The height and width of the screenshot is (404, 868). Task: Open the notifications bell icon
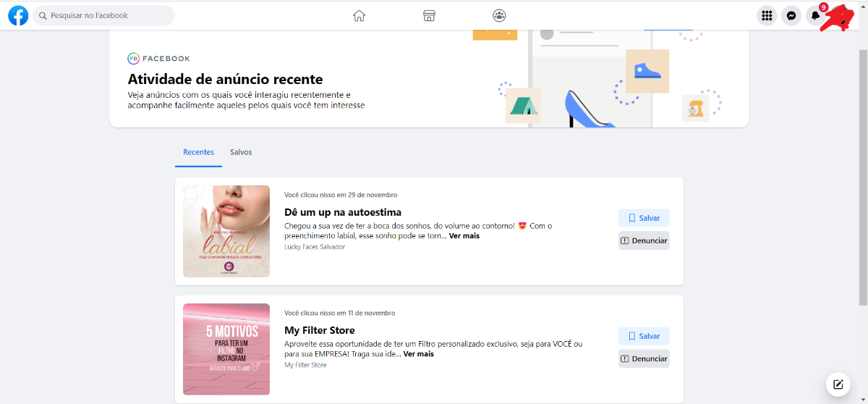[816, 15]
